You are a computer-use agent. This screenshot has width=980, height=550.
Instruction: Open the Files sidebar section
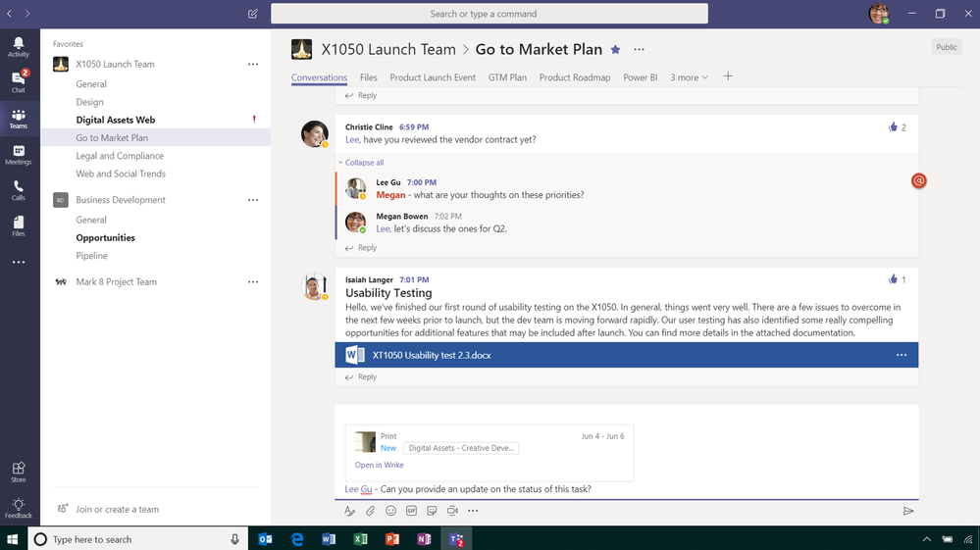(x=18, y=226)
